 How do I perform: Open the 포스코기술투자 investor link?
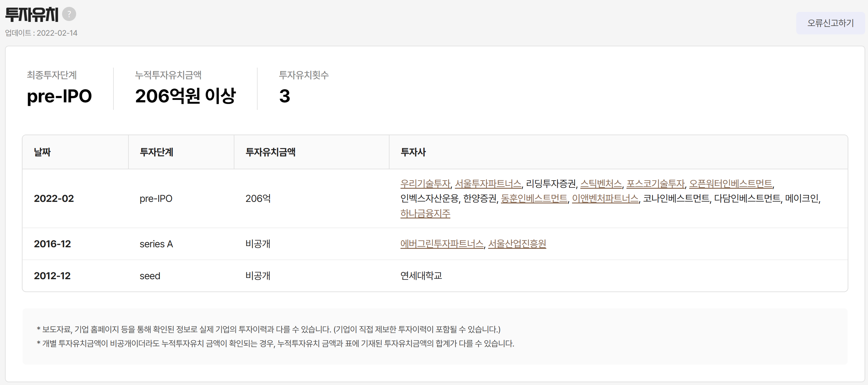click(x=655, y=184)
